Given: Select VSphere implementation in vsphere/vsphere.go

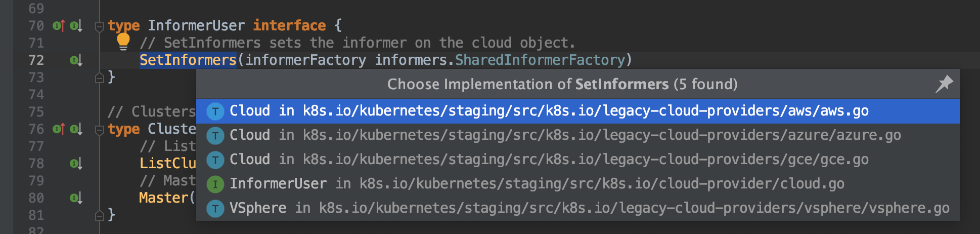Looking at the screenshot, I should tap(577, 208).
